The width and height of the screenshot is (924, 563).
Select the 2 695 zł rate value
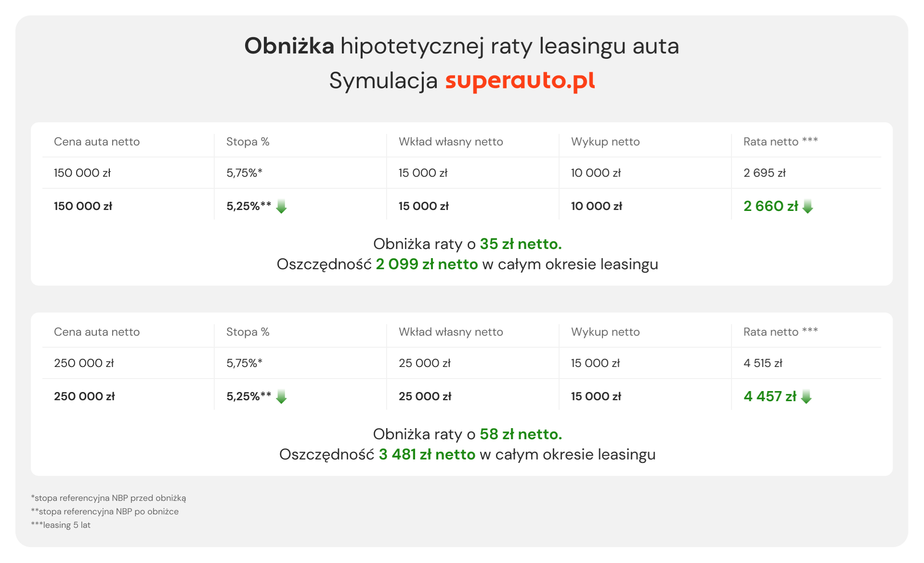pos(764,173)
